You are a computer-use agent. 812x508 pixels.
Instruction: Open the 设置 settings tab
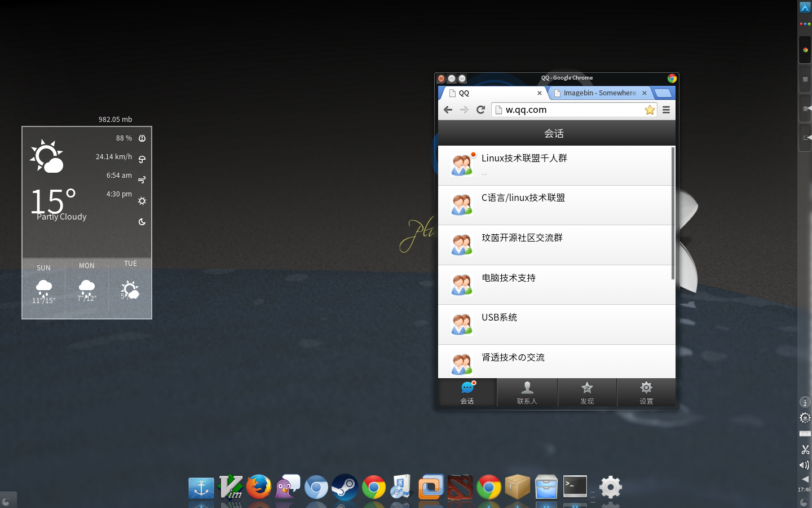(x=646, y=393)
